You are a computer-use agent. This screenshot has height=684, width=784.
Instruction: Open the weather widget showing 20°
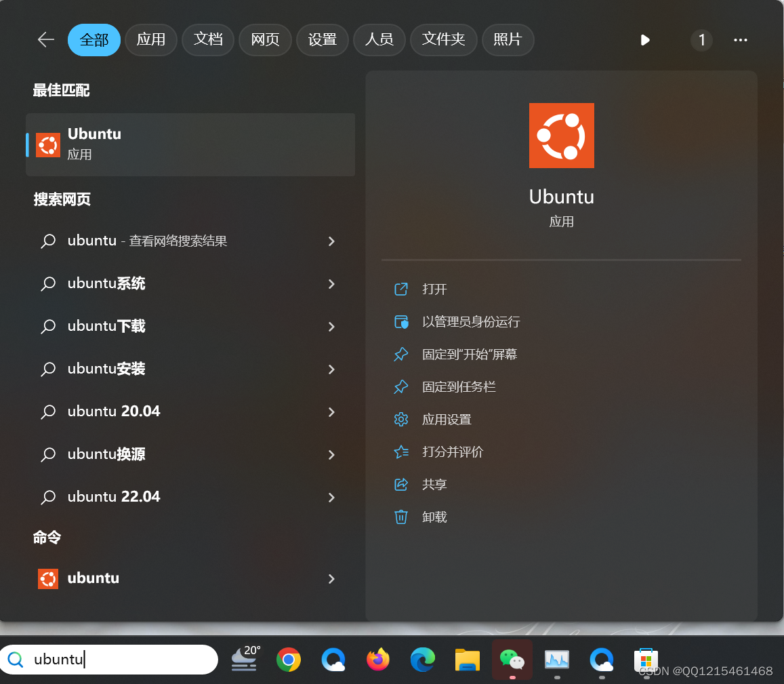point(245,658)
